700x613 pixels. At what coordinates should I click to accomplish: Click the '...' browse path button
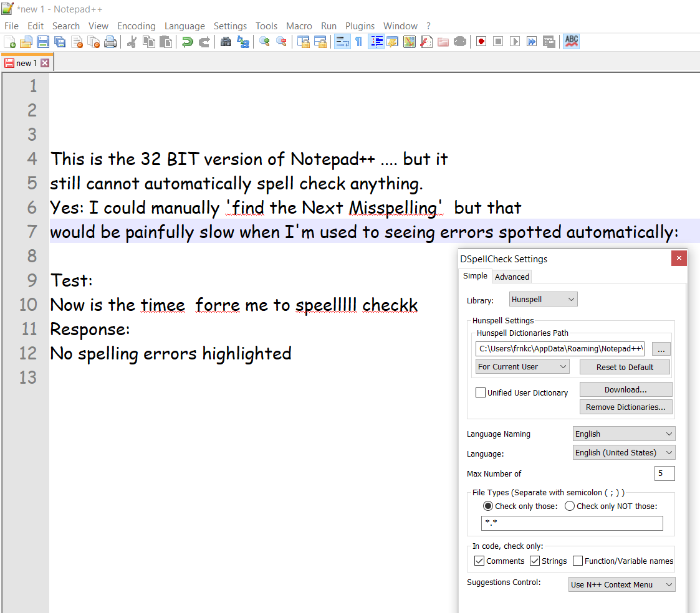click(661, 349)
